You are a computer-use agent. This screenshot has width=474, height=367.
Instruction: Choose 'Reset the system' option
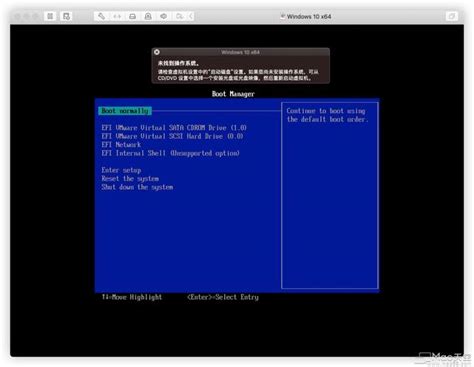[x=130, y=178]
